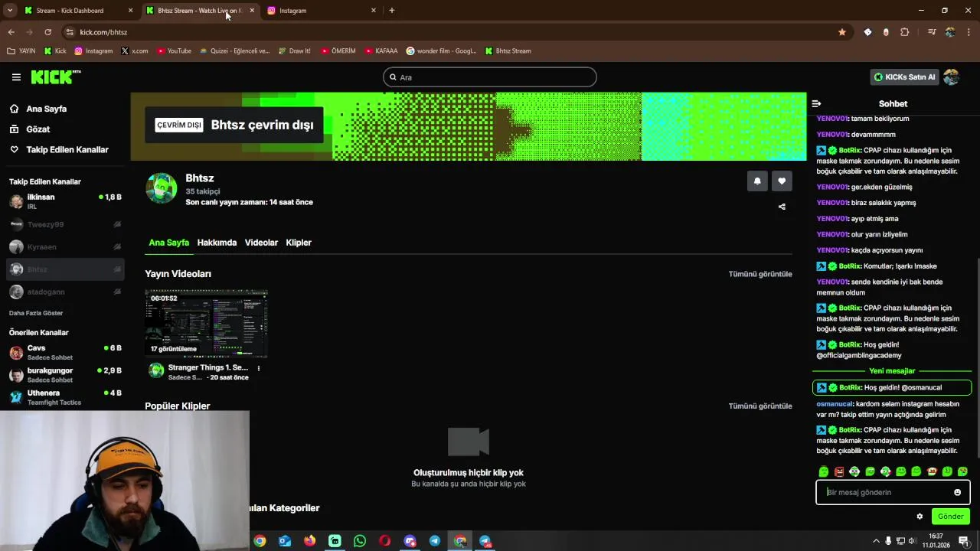Open the browser extensions puzzle icon
Viewport: 980px width, 551px height.
click(905, 32)
